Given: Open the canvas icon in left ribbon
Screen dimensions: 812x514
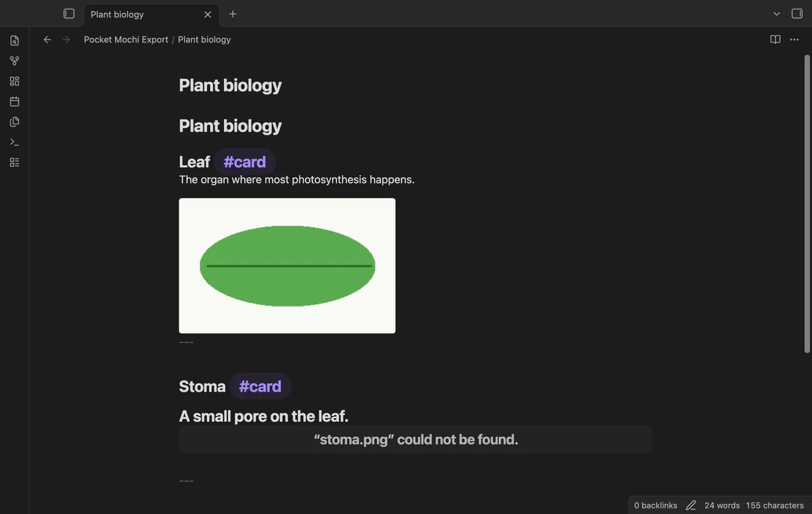Looking at the screenshot, I should point(14,81).
